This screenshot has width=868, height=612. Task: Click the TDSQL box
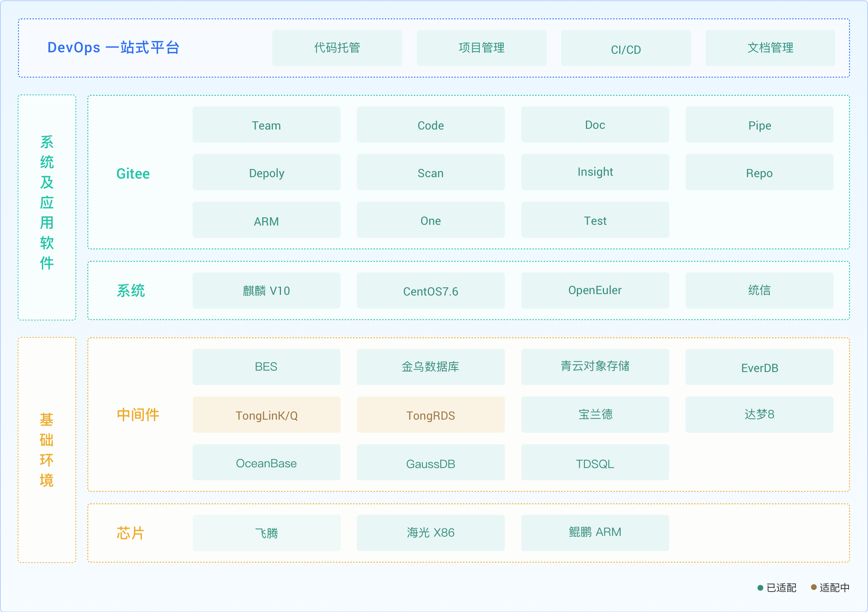[595, 462]
